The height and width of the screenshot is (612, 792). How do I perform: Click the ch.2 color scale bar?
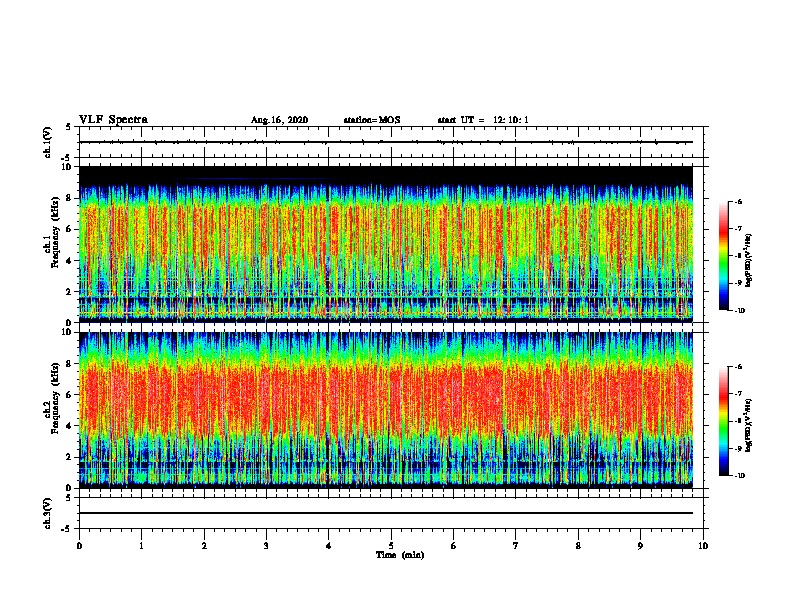click(724, 421)
